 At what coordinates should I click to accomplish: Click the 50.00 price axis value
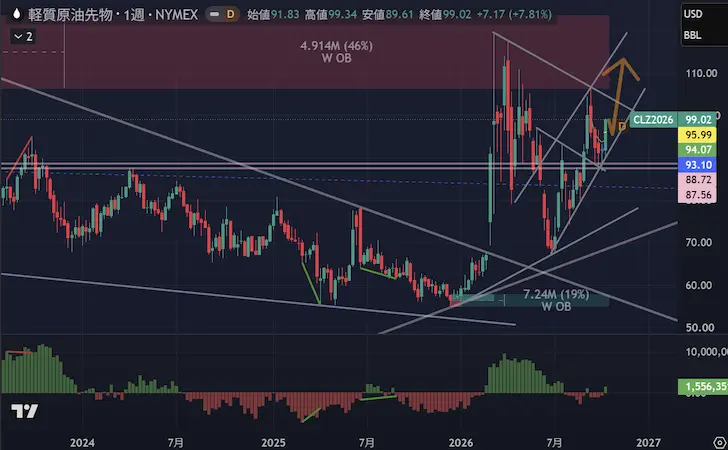(x=698, y=327)
